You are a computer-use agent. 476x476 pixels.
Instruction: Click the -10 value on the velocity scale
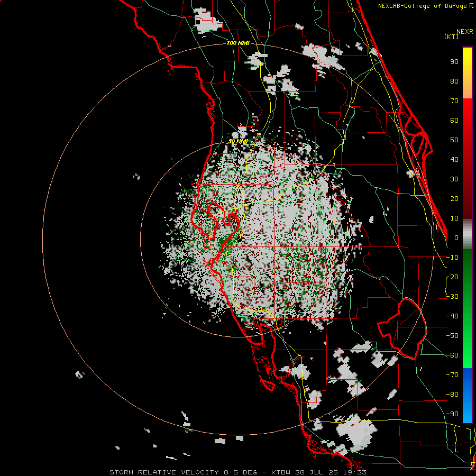[452, 258]
